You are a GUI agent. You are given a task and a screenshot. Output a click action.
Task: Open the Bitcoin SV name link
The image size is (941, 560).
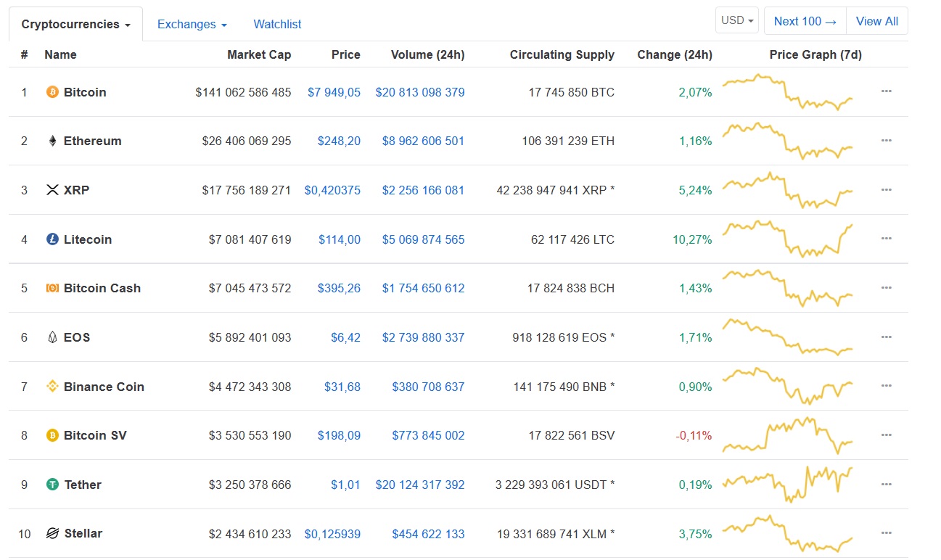pyautogui.click(x=95, y=435)
